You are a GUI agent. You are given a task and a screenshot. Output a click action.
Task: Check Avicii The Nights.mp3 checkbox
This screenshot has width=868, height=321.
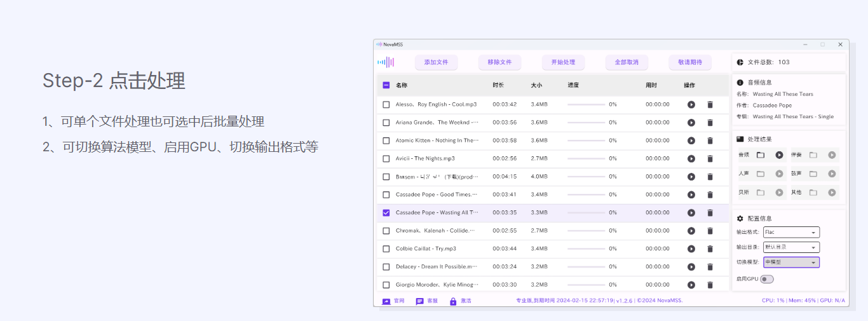point(386,158)
